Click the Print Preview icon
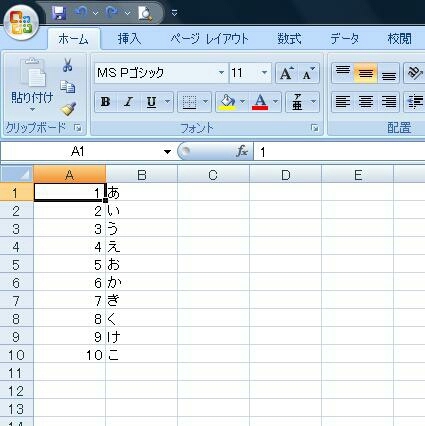425x426 pixels. point(145,13)
